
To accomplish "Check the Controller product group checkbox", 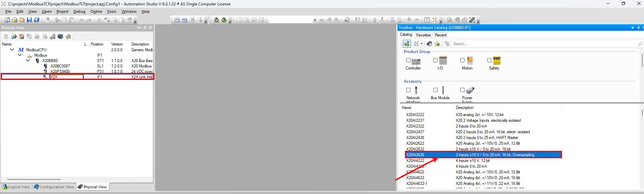I will point(408,60).
